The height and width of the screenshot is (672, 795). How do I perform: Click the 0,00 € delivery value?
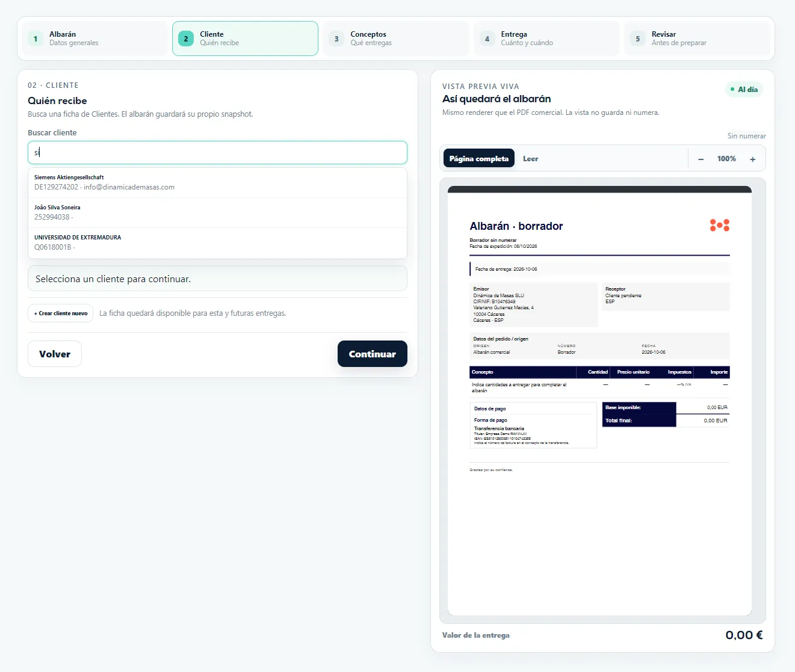pos(744,635)
